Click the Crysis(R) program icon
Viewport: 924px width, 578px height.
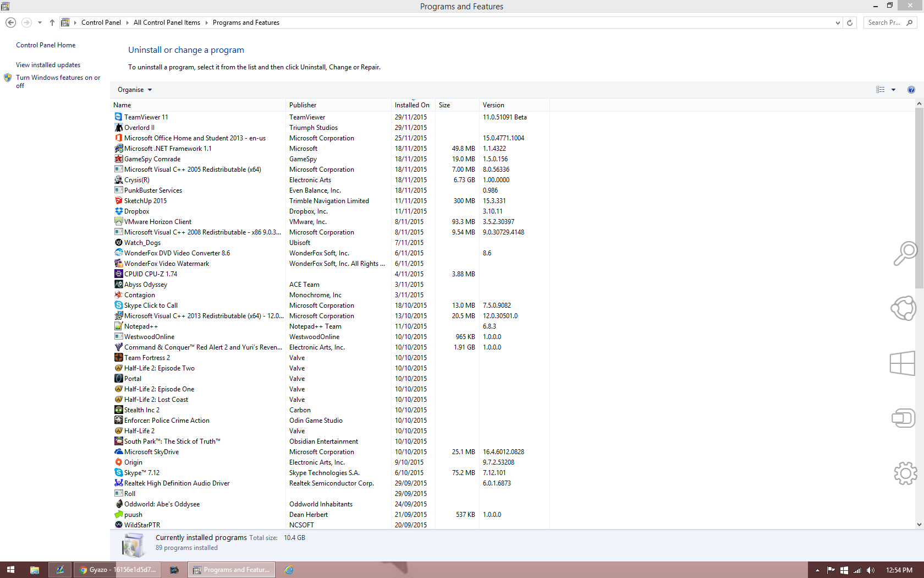[118, 179]
